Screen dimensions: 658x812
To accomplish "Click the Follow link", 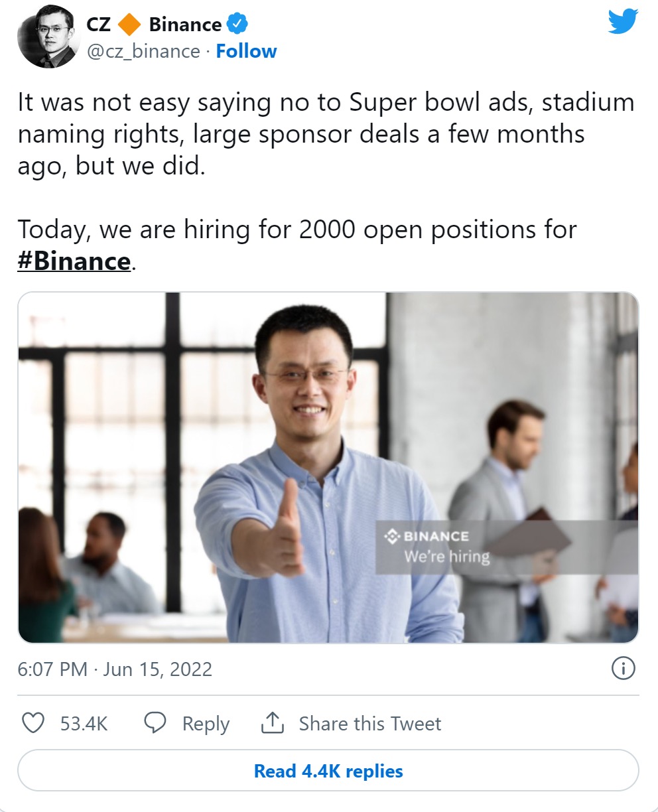I will [246, 50].
